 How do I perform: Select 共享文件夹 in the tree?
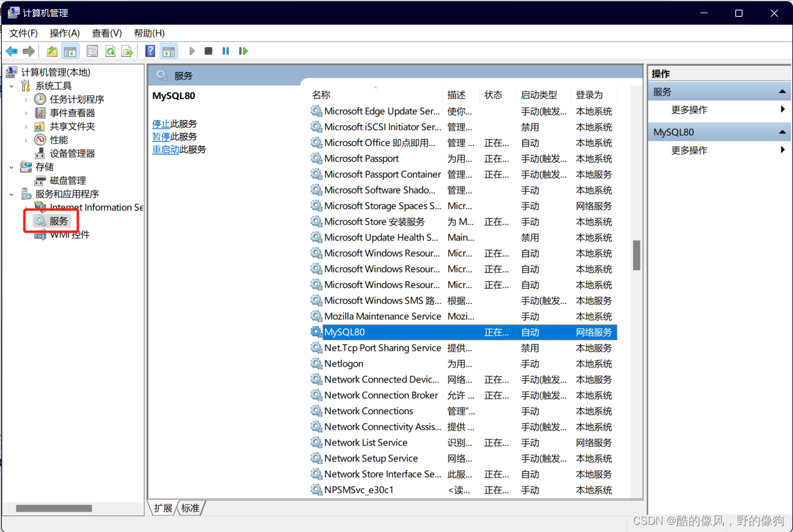(x=72, y=126)
